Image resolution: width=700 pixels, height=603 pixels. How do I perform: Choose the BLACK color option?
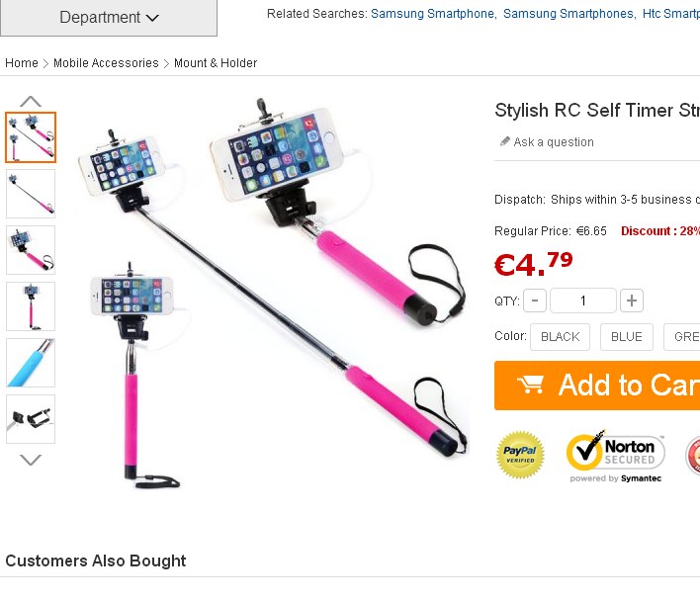click(560, 337)
